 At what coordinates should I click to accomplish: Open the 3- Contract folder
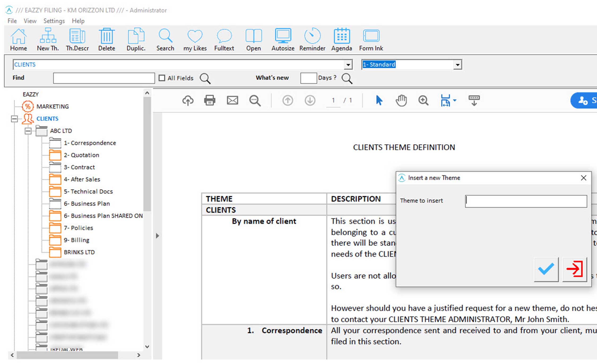click(x=79, y=168)
